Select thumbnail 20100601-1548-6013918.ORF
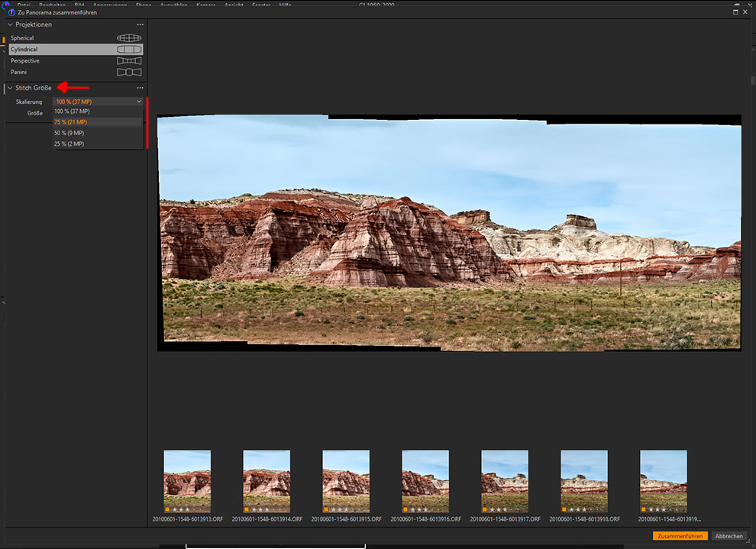Viewport: 756px width, 549px height. tap(584, 481)
